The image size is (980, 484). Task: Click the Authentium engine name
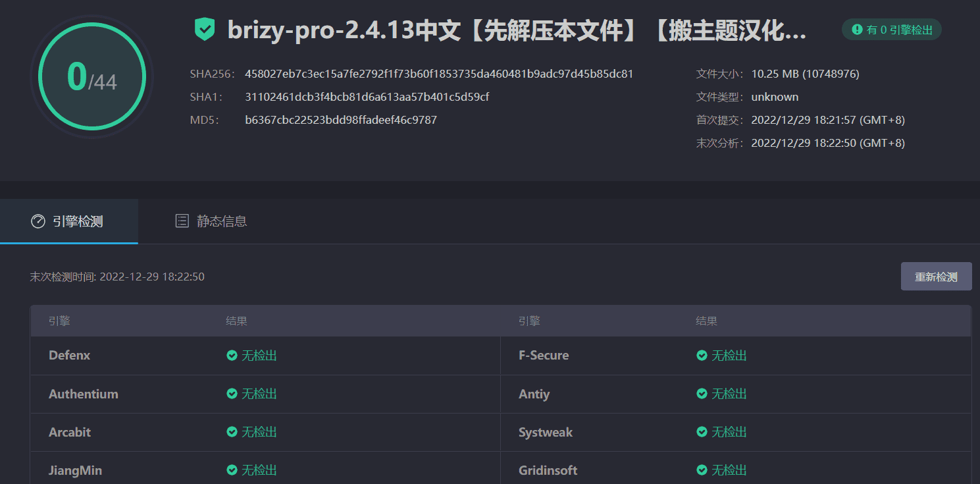(84, 394)
